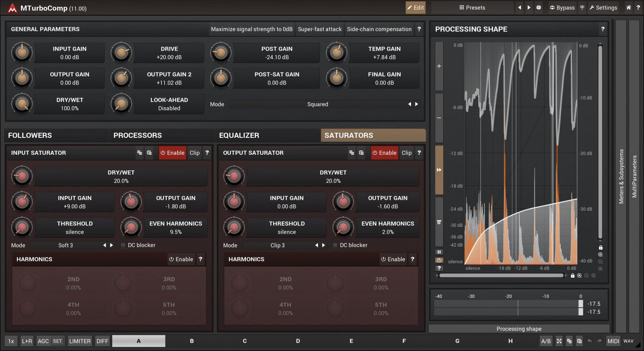Click previous arrow for Clip 3 mode
This screenshot has height=351, width=644.
click(317, 245)
